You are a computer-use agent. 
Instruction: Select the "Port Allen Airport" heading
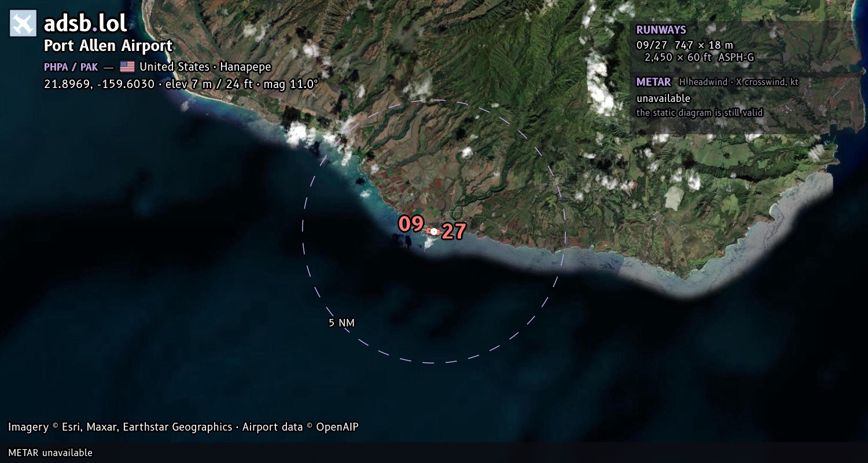click(108, 46)
